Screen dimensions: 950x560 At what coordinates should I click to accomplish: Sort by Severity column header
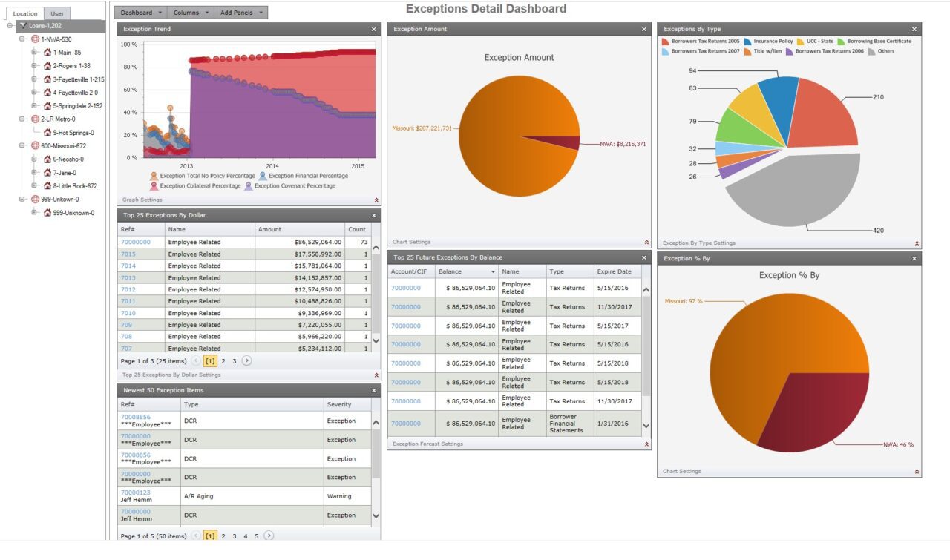(347, 405)
